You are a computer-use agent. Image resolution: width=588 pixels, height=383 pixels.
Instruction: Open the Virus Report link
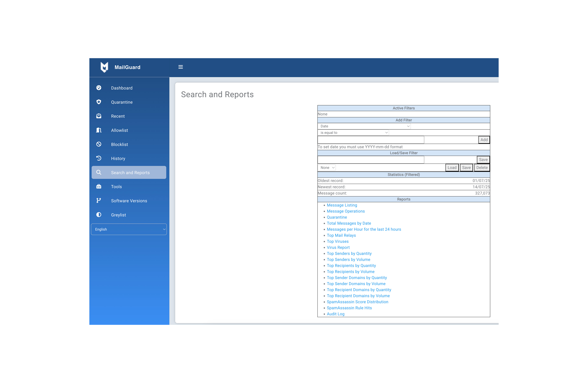338,247
